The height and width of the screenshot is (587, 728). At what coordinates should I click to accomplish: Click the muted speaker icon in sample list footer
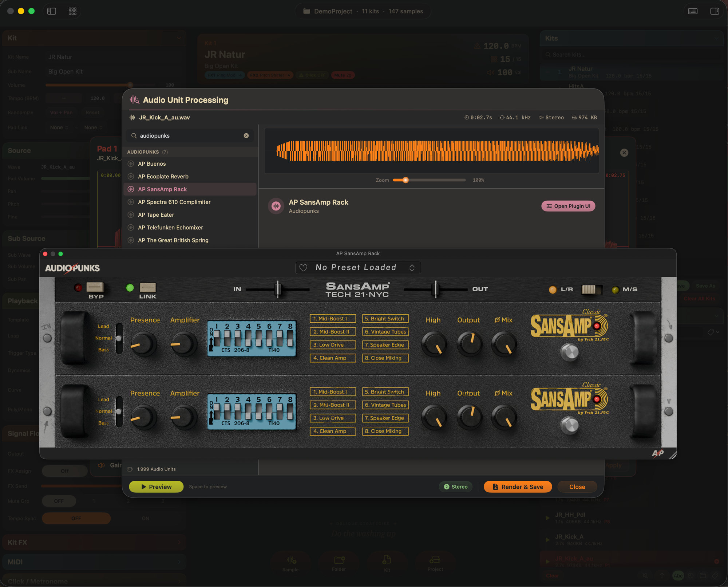click(645, 575)
